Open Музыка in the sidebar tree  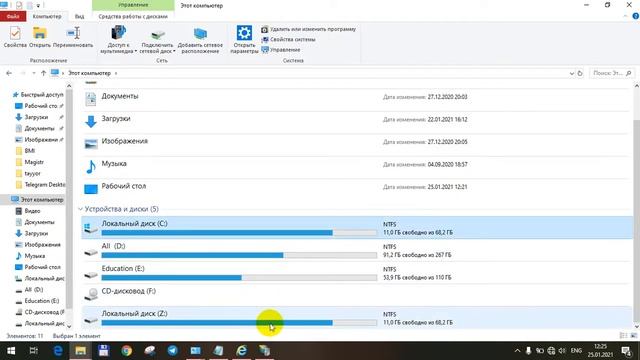click(35, 256)
